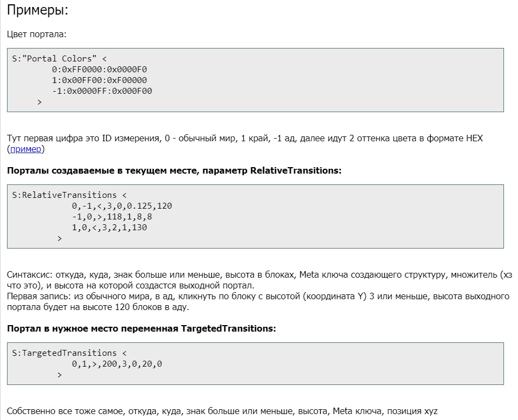This screenshot has height=420, width=518.
Task: Click the S:TargetedTransitions < code line
Action: pyautogui.click(x=68, y=353)
